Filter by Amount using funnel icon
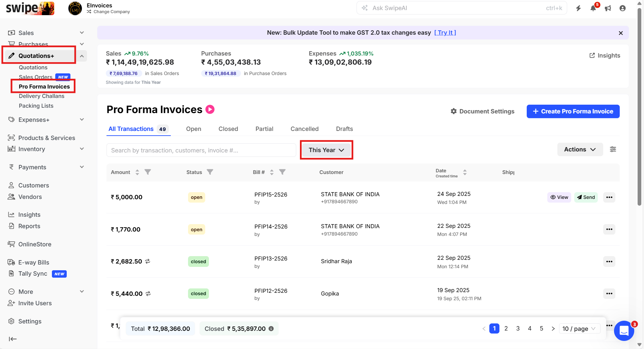The image size is (644, 349). click(x=148, y=172)
